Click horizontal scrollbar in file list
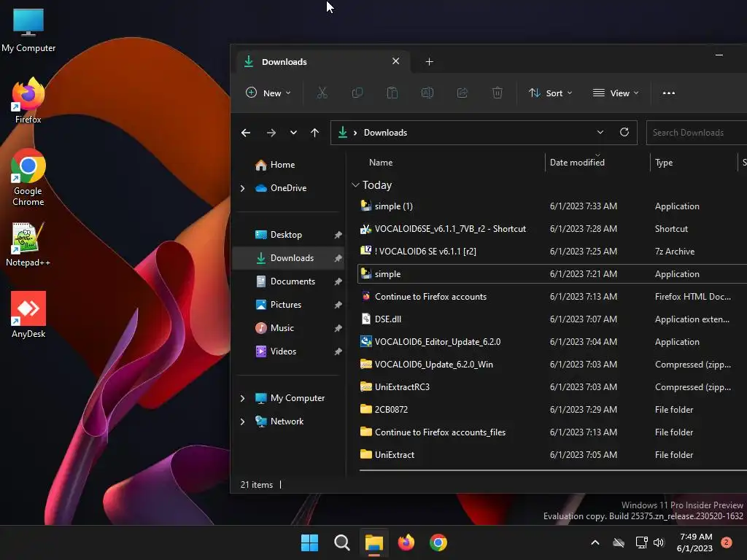Viewport: 747px width, 560px height. pos(553,470)
